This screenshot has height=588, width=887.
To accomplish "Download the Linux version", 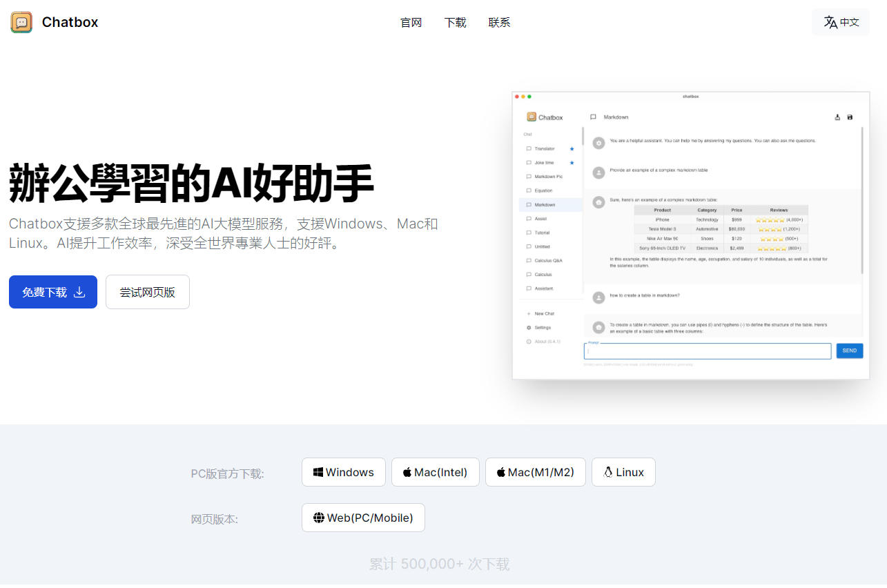I will (623, 472).
